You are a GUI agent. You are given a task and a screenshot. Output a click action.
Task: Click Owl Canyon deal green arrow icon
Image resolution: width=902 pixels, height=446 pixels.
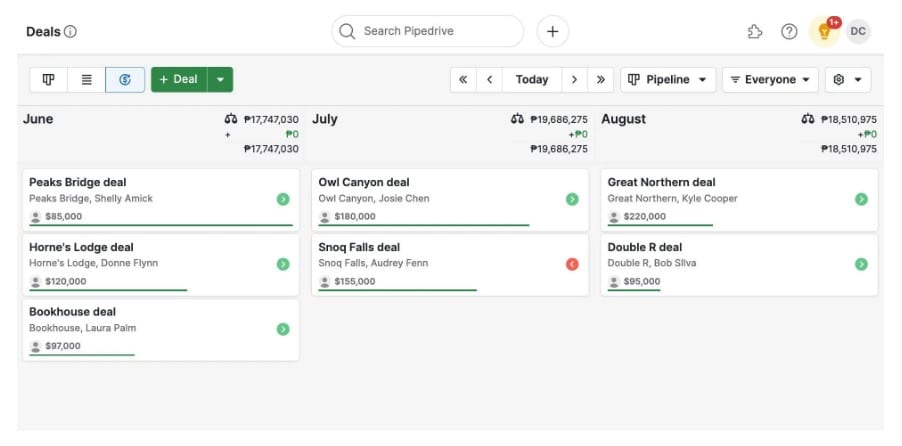click(572, 199)
